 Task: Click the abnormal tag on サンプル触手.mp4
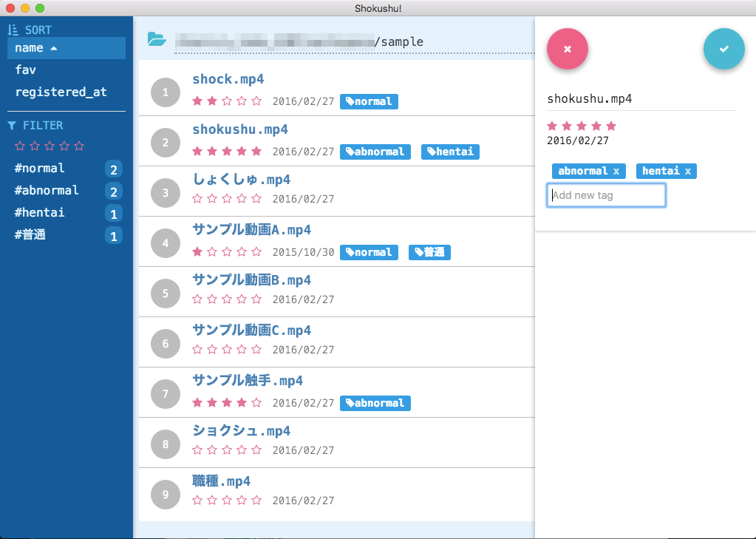click(375, 403)
